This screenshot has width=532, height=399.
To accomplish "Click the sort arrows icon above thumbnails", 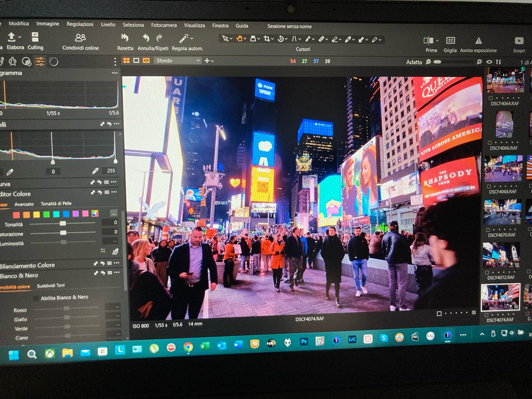I will click(x=498, y=62).
